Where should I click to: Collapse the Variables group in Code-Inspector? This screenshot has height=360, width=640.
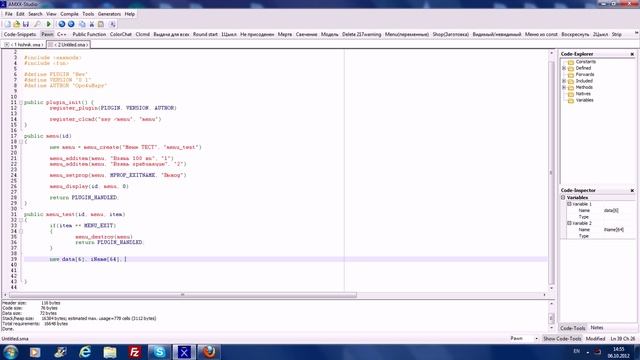click(x=563, y=198)
